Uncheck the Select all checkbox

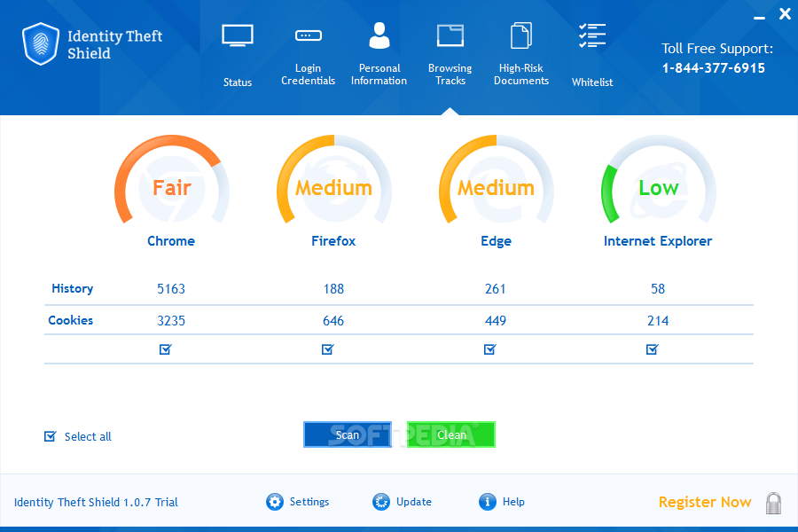pos(50,436)
